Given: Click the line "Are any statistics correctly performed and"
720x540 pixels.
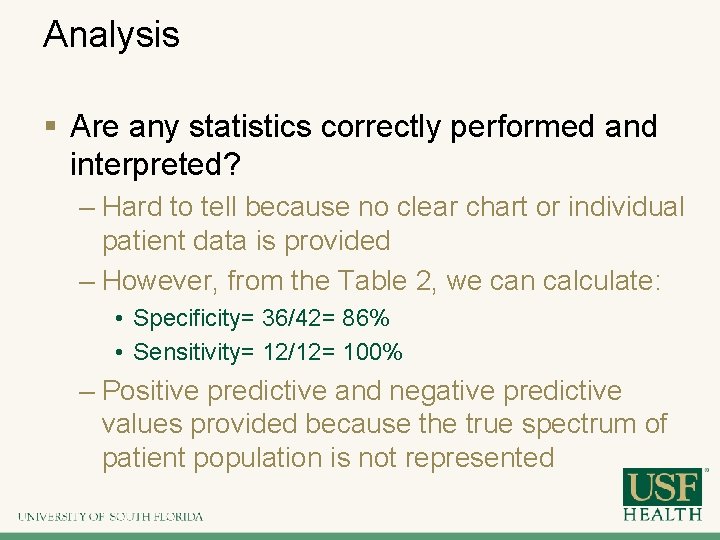Looking at the screenshot, I should click(x=364, y=127).
